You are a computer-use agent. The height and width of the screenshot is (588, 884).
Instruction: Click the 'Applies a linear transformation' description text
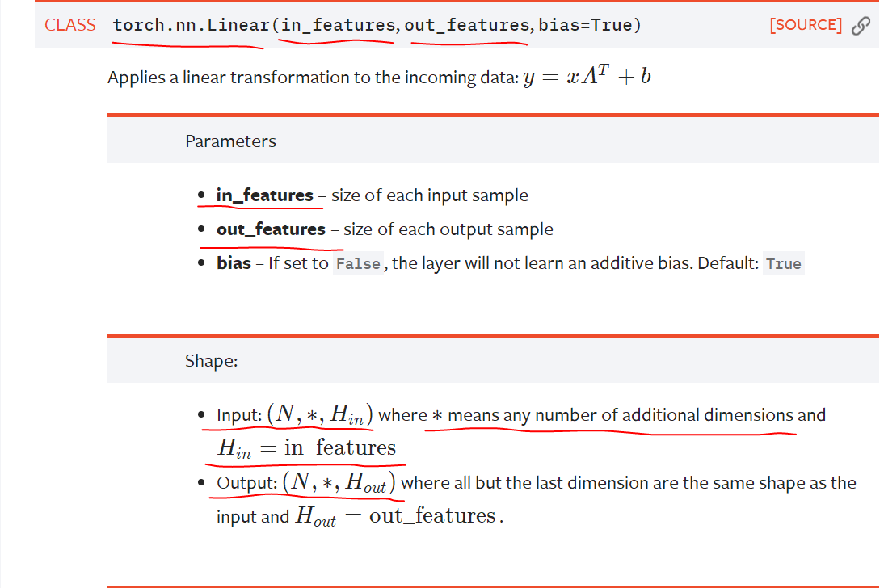click(313, 78)
